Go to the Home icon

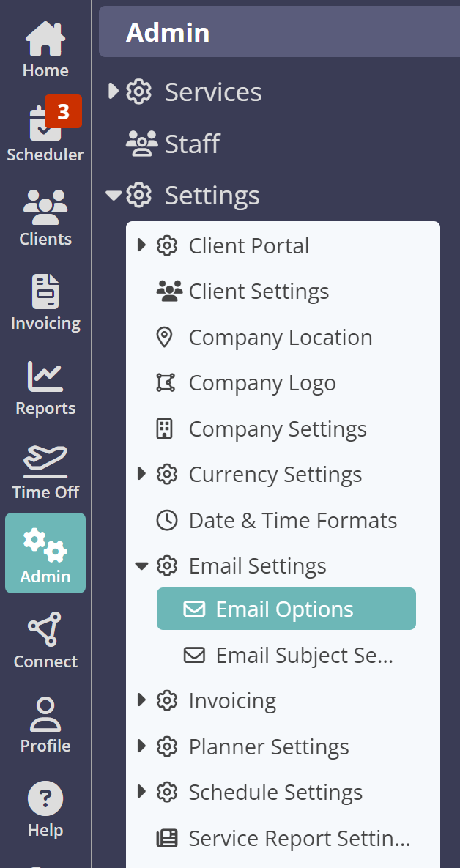(x=45, y=38)
